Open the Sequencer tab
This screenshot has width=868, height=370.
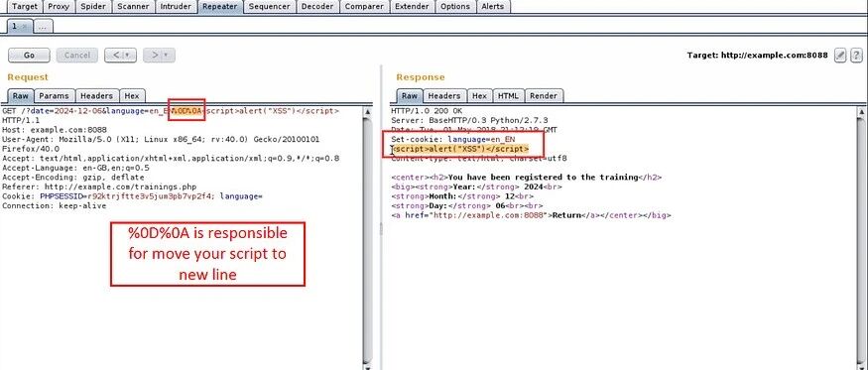[x=270, y=7]
